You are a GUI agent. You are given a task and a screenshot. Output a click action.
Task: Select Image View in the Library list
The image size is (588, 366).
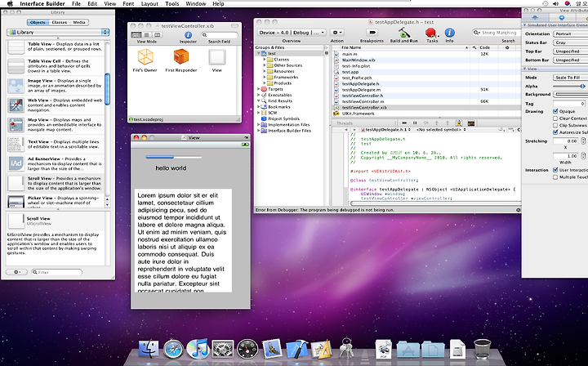[56, 86]
